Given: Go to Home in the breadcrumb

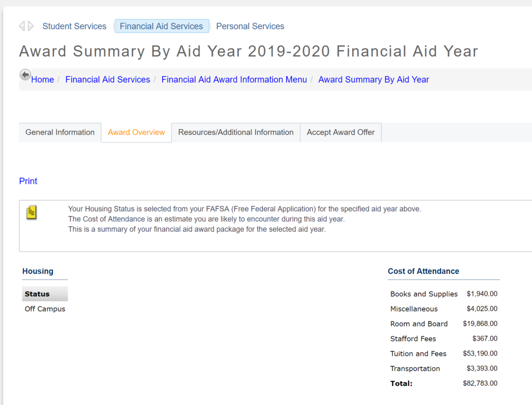Looking at the screenshot, I should 43,80.
